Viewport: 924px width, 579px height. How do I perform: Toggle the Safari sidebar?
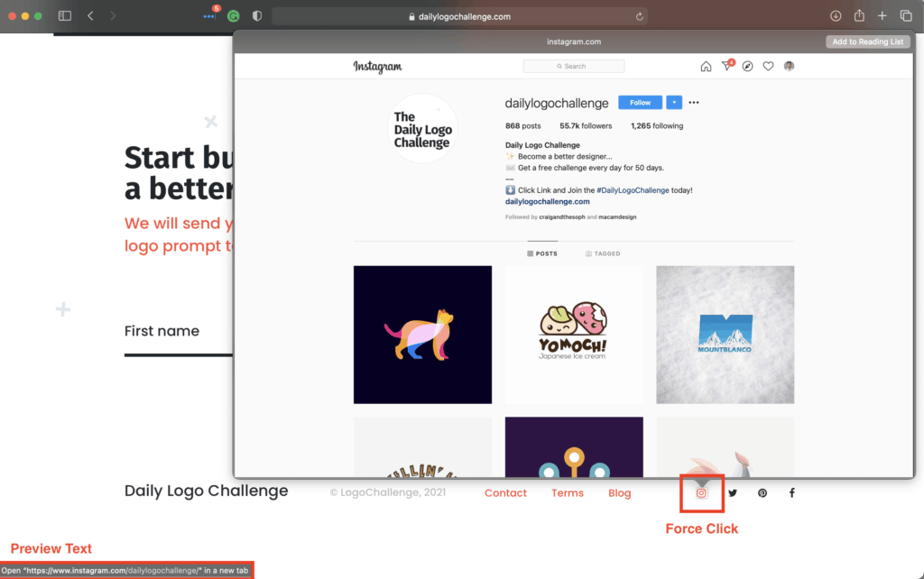[x=65, y=16]
